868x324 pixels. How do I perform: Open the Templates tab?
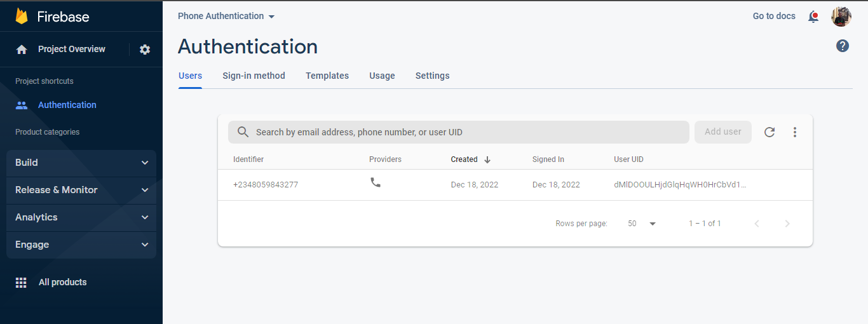(x=327, y=76)
